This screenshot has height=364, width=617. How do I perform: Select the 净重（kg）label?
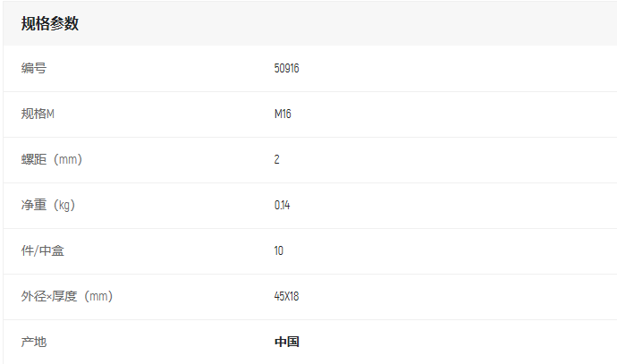48,205
